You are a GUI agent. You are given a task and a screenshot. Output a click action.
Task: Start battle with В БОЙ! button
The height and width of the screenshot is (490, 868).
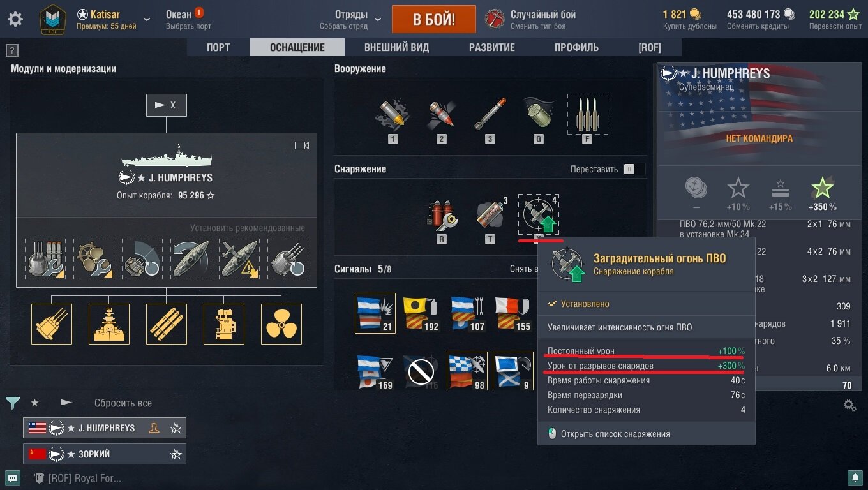434,19
